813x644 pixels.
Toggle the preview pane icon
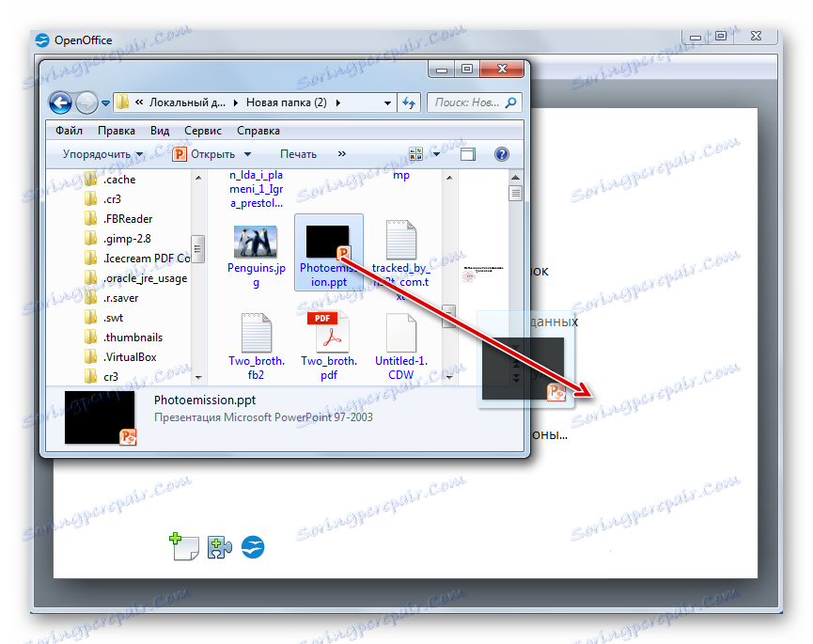pyautogui.click(x=468, y=154)
